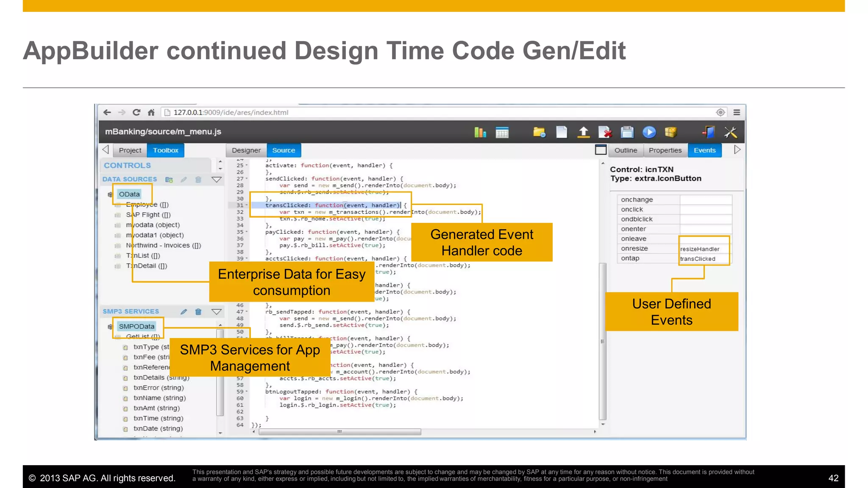Open the Source tab

(x=284, y=150)
